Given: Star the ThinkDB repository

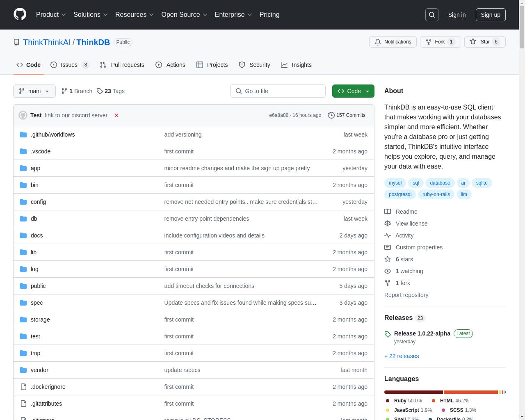Looking at the screenshot, I should [x=485, y=42].
